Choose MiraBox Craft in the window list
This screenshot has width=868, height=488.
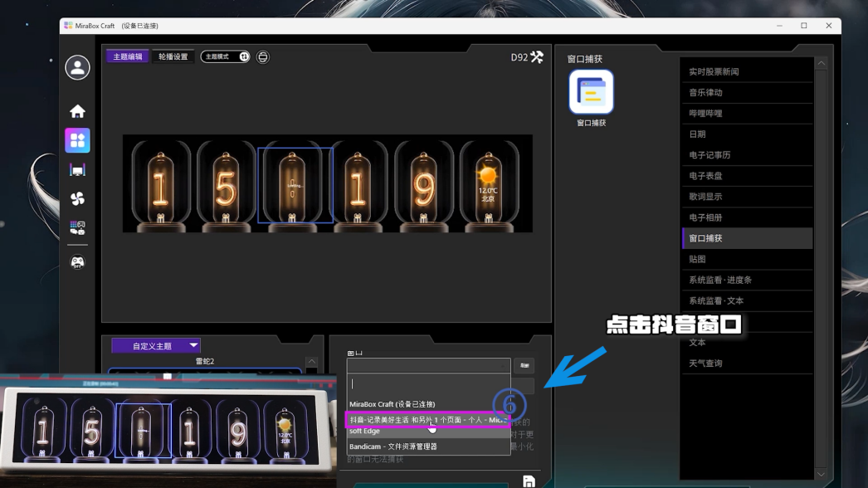click(x=428, y=404)
